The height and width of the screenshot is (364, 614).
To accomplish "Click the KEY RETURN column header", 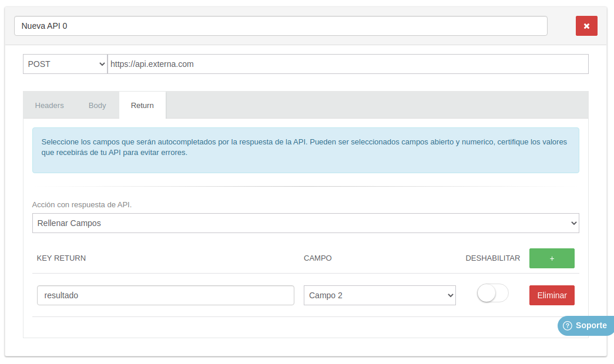I will coord(61,258).
